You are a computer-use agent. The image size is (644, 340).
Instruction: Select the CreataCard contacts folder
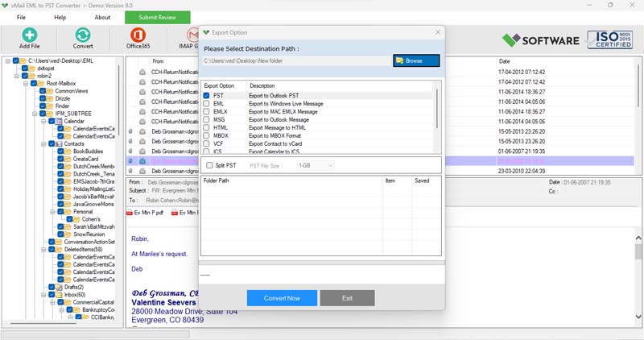85,159
